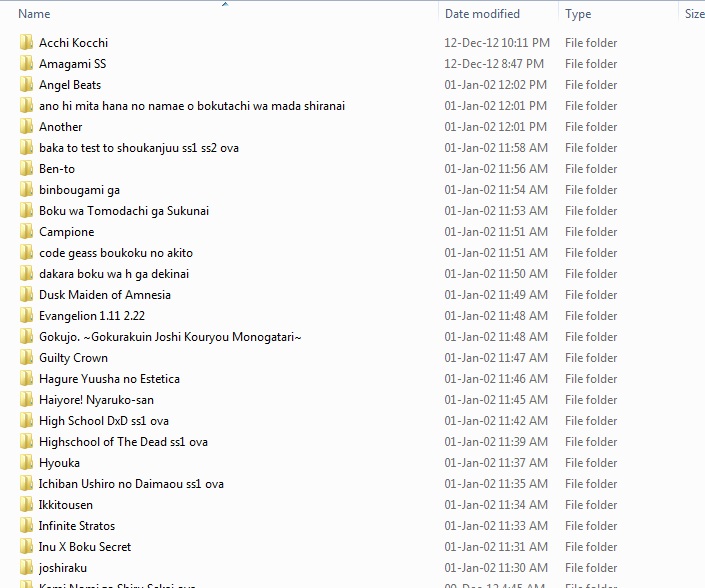Select the 'Another' folder name
The width and height of the screenshot is (705, 588).
click(61, 127)
